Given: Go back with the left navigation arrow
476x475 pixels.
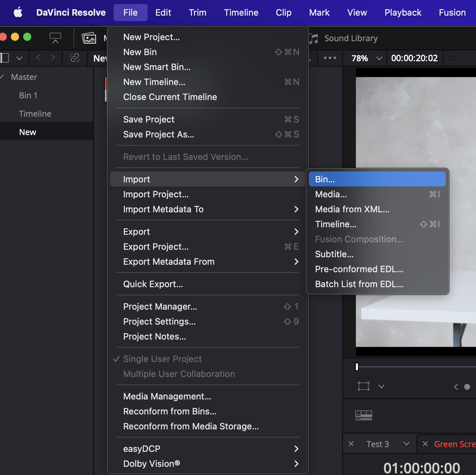Looking at the screenshot, I should tap(38, 58).
